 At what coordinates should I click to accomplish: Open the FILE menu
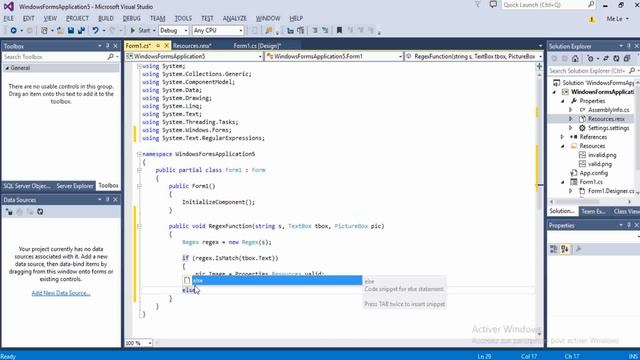pos(9,18)
